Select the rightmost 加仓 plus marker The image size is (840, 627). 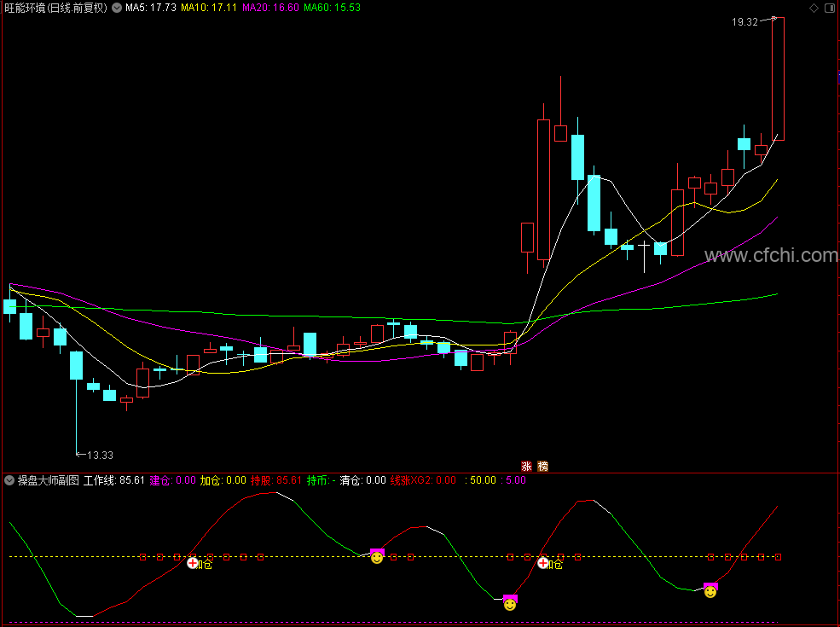[542, 563]
